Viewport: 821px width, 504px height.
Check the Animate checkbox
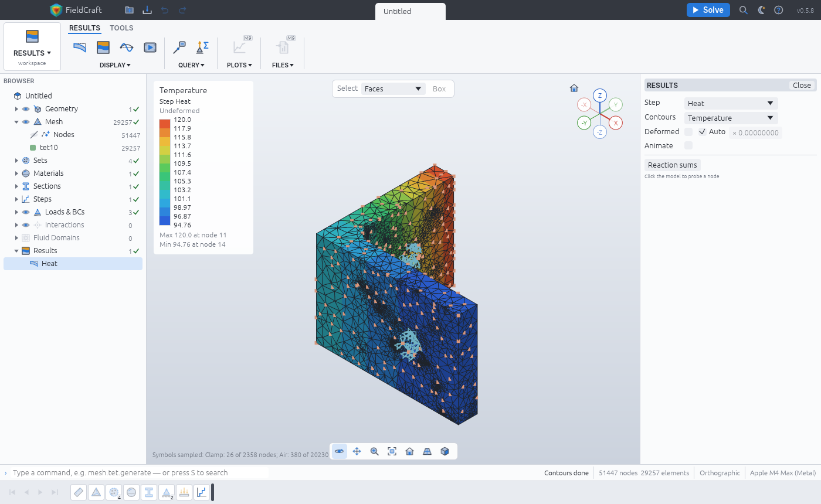[x=688, y=145]
